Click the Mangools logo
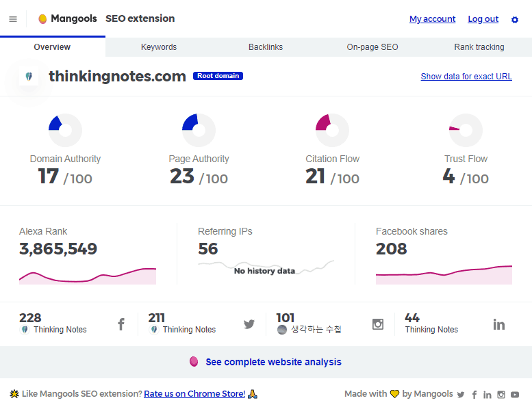 click(x=68, y=18)
